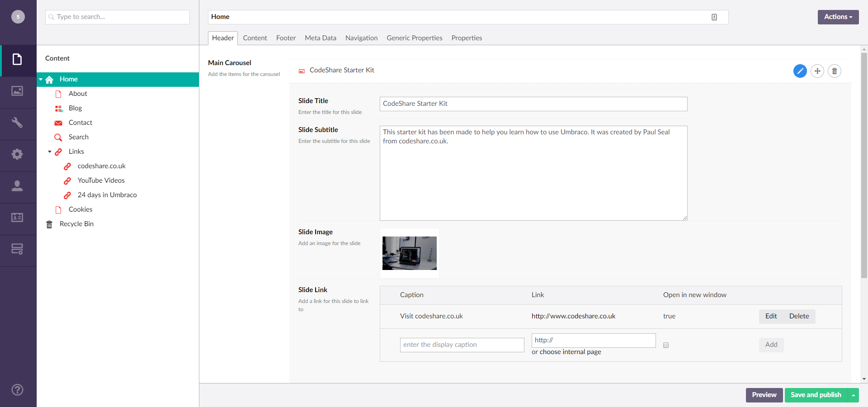Click the user avatar in sidebar

coord(18,17)
